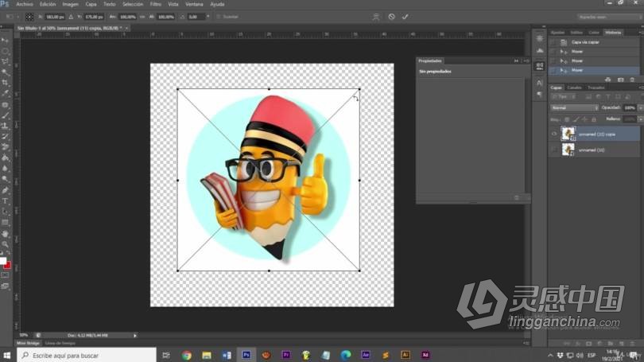Switch to the Trazados tab
This screenshot has width=644, height=362.
point(596,88)
